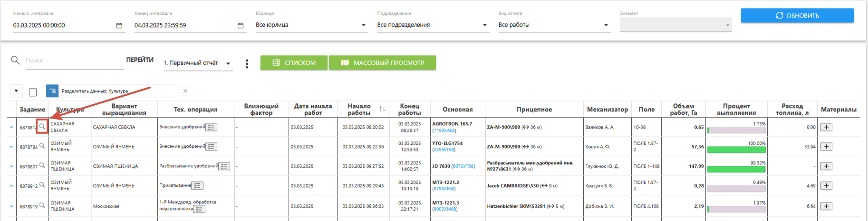Open the start interval calendar picker
868x221 pixels.
pos(119,26)
